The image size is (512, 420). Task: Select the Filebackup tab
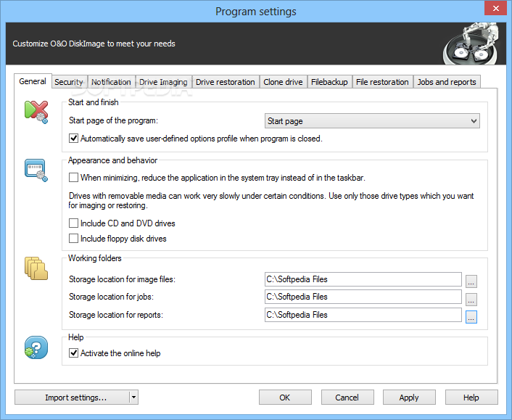(x=329, y=82)
